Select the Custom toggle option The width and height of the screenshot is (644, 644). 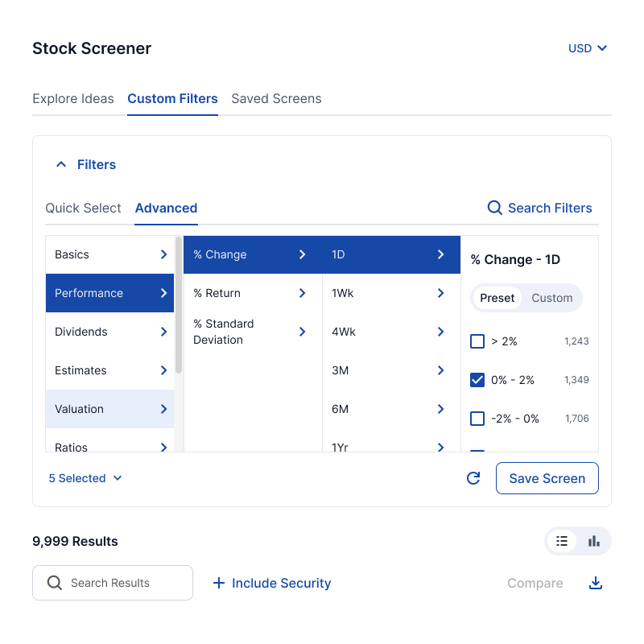click(x=551, y=298)
